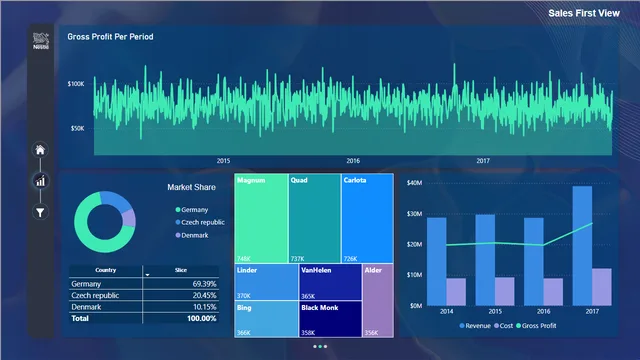This screenshot has height=360, width=640.
Task: Click the Gross Profit Per Period title
Action: [x=110, y=37]
